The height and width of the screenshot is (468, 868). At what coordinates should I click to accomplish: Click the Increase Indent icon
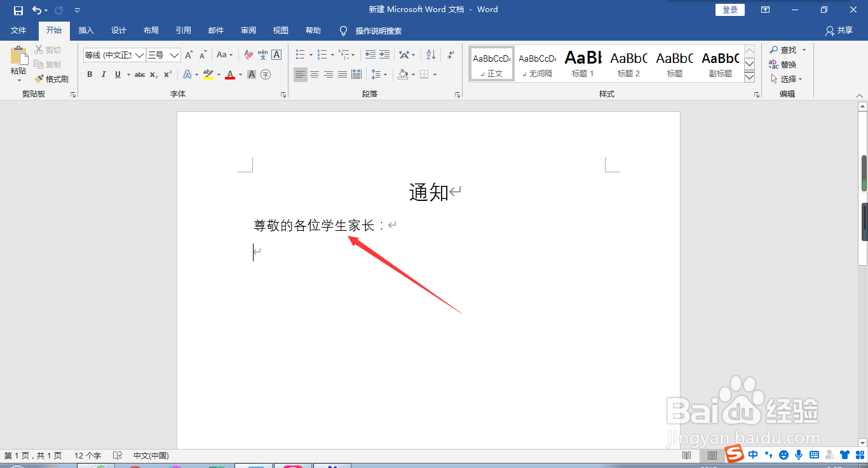click(x=384, y=55)
